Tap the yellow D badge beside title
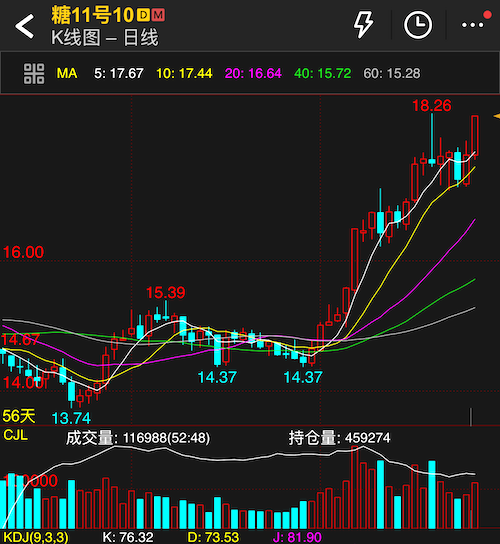Screen dimensions: 500x544 point(143,15)
